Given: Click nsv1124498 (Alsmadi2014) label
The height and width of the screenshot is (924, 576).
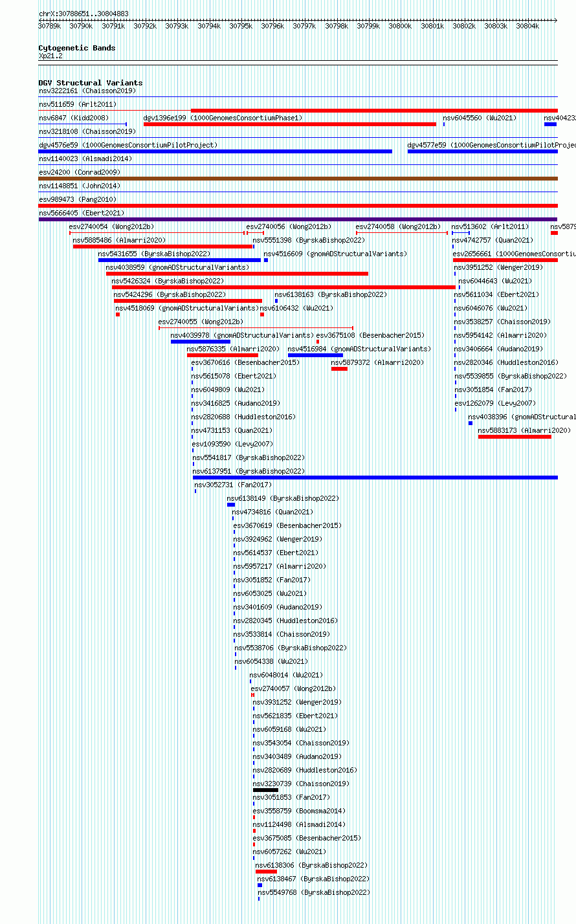Looking at the screenshot, I should (x=299, y=825).
